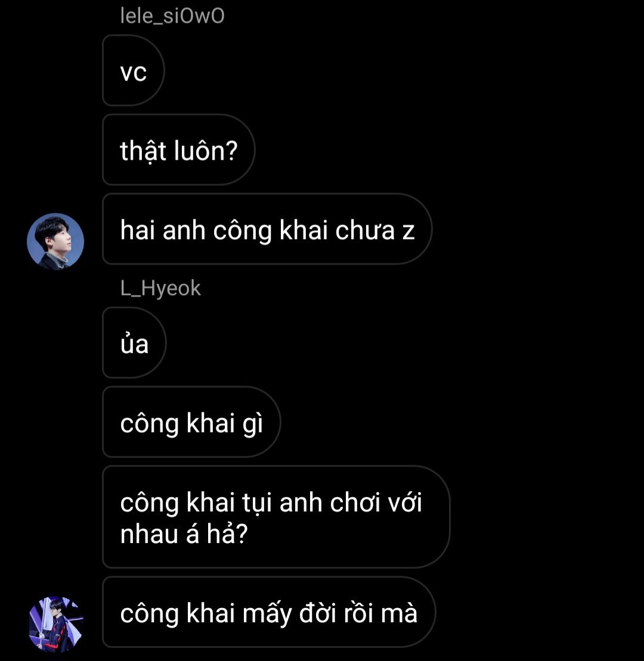Click the word "gì" in the short bubble
Screen dimensions: 644x661
pyautogui.click(x=253, y=423)
